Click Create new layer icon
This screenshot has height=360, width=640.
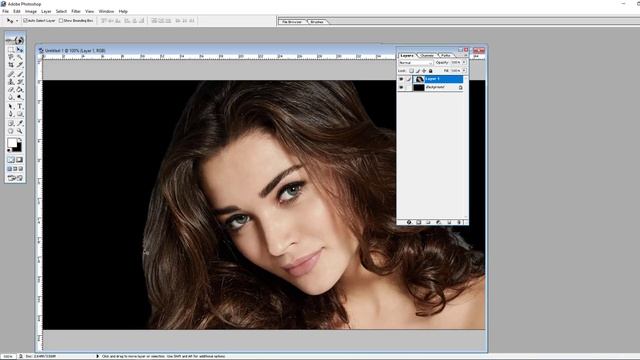pyautogui.click(x=449, y=222)
